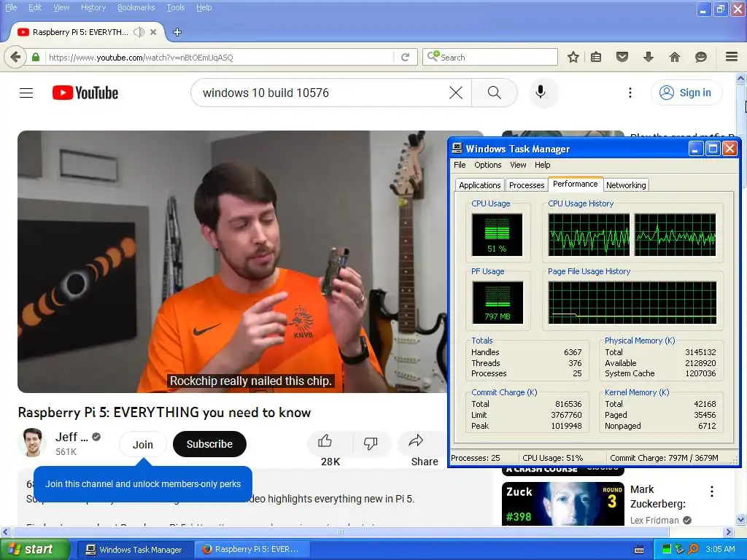The width and height of the screenshot is (747, 560).
Task: Open Task Manager Help menu
Action: 542,165
